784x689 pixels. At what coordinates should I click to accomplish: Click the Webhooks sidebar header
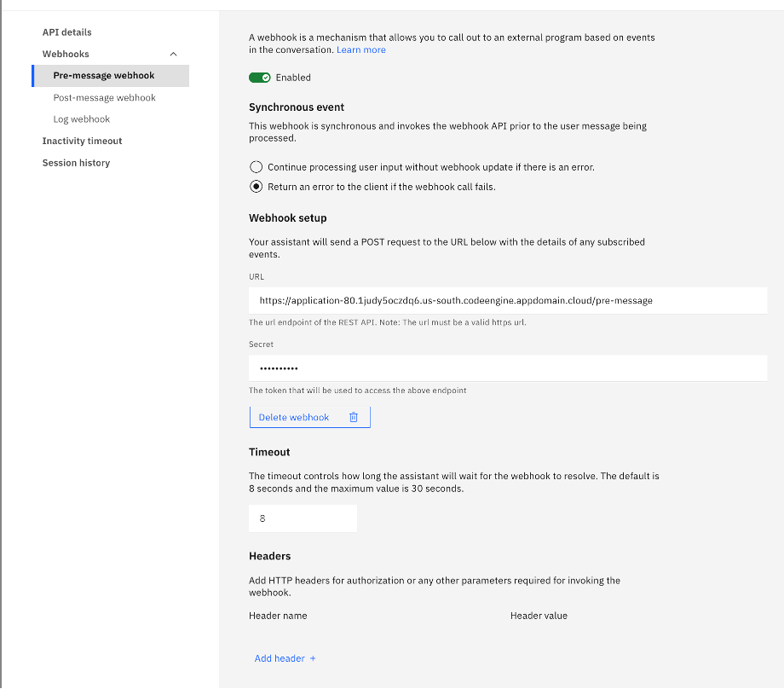[67, 54]
